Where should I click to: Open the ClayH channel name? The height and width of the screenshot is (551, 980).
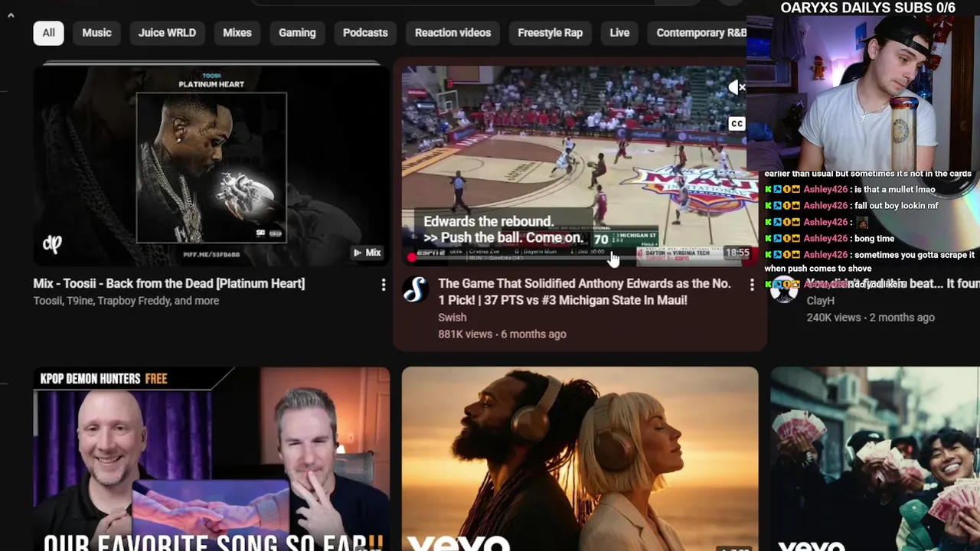coord(821,301)
